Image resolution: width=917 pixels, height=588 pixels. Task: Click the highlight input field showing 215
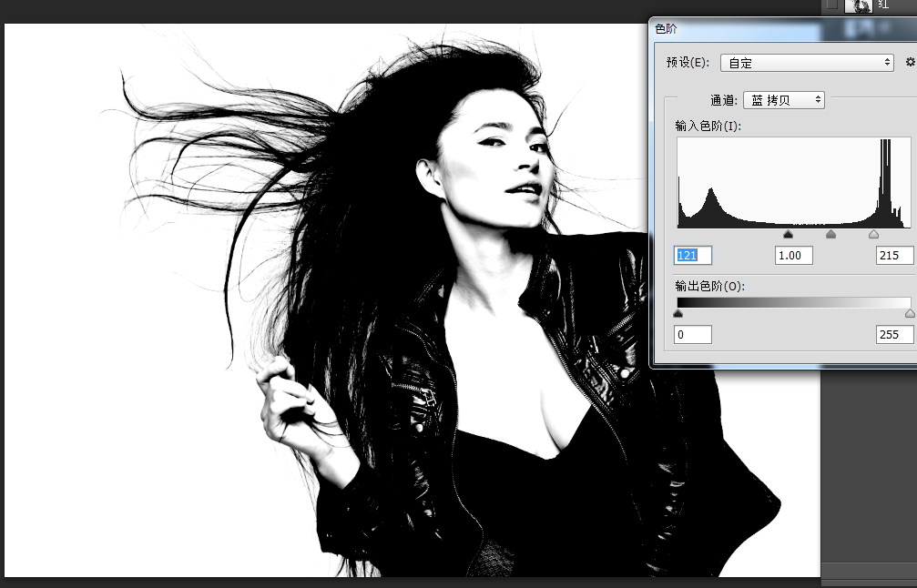point(895,256)
